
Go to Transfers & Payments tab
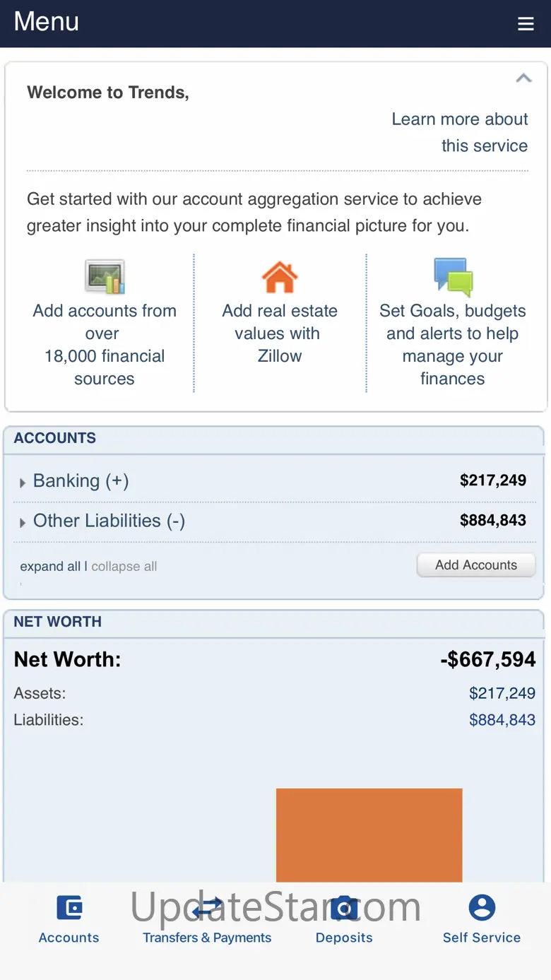point(207,918)
